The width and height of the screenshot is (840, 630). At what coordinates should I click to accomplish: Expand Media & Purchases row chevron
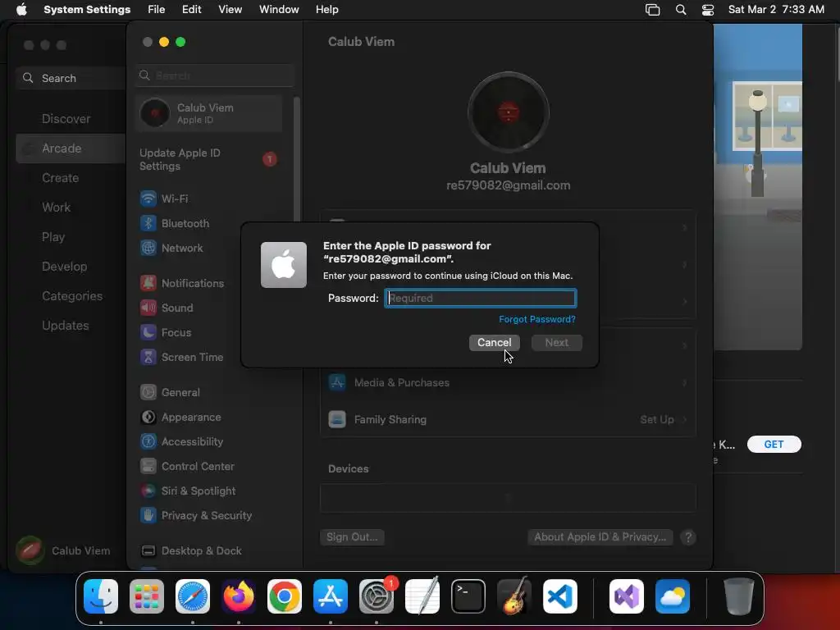[685, 382]
